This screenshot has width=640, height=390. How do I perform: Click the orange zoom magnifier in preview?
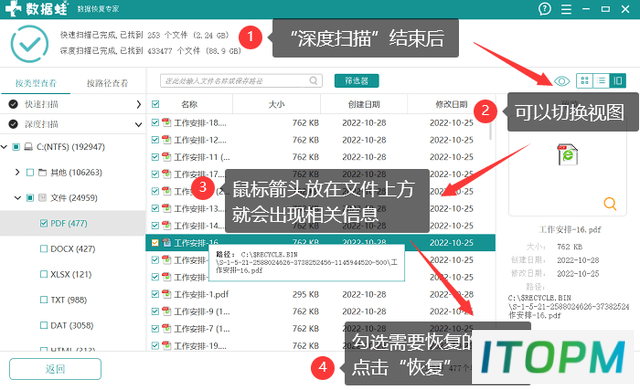pyautogui.click(x=610, y=203)
